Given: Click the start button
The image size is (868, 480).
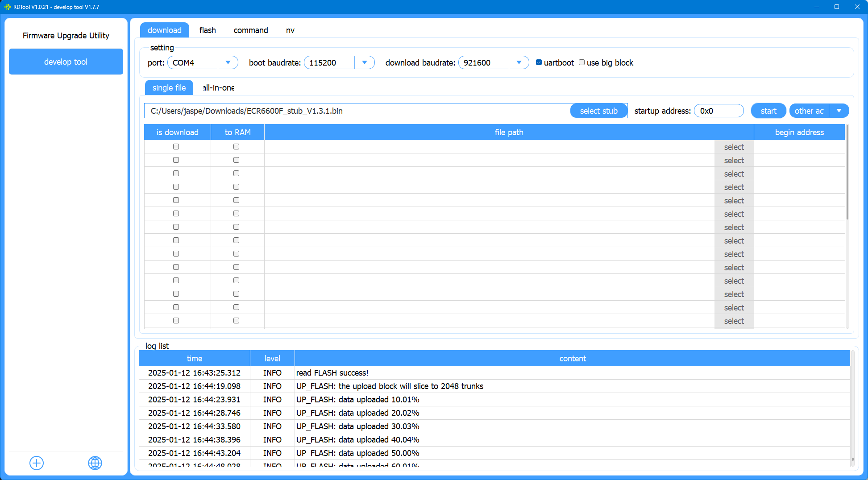Looking at the screenshot, I should point(768,111).
